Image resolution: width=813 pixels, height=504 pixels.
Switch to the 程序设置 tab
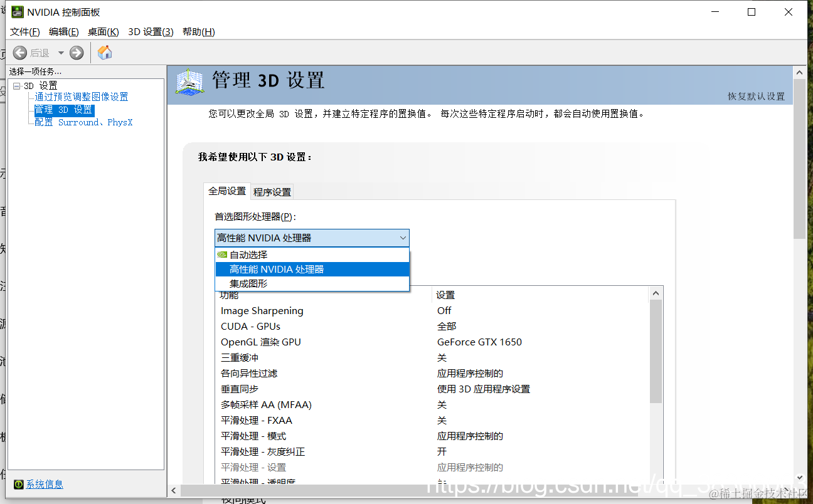point(272,192)
